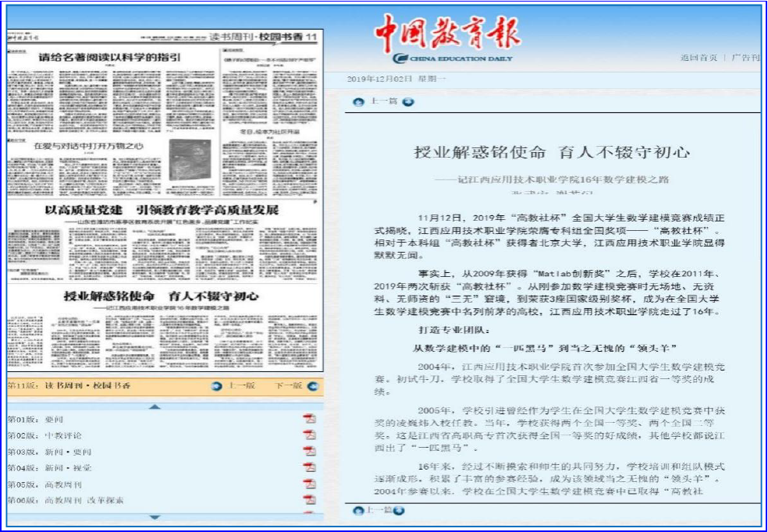Click headline 以高质量党建 引领教育教学高质量发展 in preview
768x532 pixels.
[x=162, y=211]
